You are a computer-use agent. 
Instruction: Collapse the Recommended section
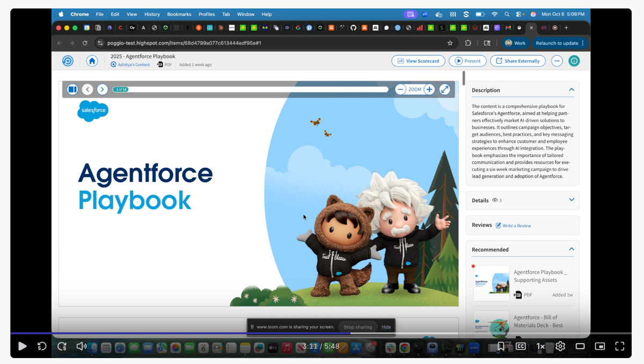pos(572,249)
